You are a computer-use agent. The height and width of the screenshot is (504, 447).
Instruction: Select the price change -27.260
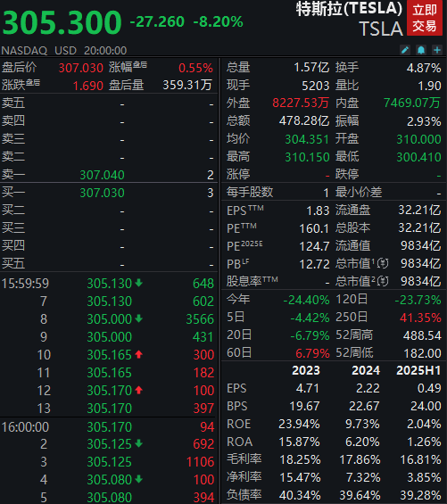[157, 22]
